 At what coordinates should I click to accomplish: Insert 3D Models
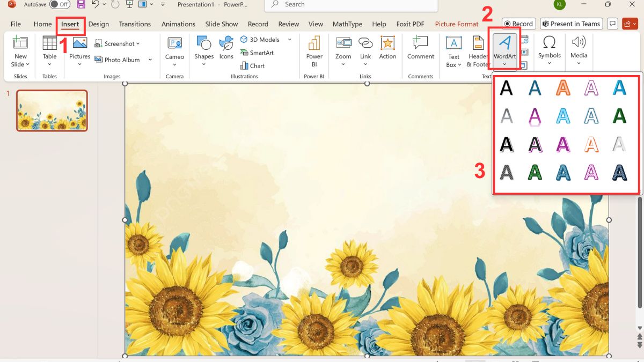[x=260, y=40]
